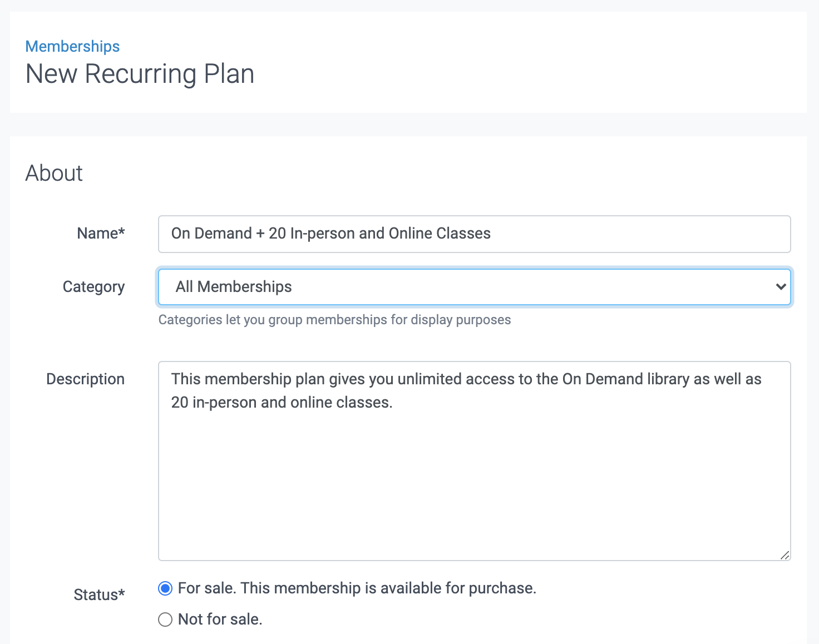819x644 pixels.
Task: Navigate back via the Memberships breadcrumb
Action: pyautogui.click(x=72, y=46)
